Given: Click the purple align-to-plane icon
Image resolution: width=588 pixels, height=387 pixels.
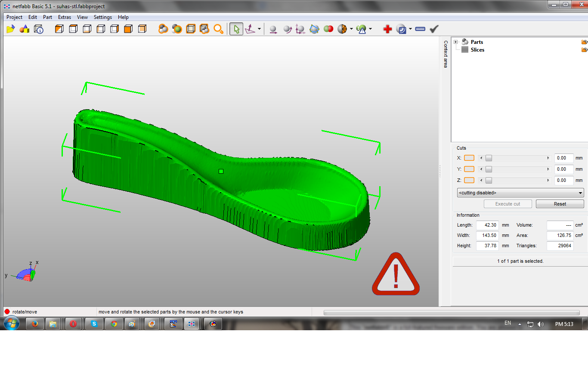Looking at the screenshot, I should pos(250,29).
